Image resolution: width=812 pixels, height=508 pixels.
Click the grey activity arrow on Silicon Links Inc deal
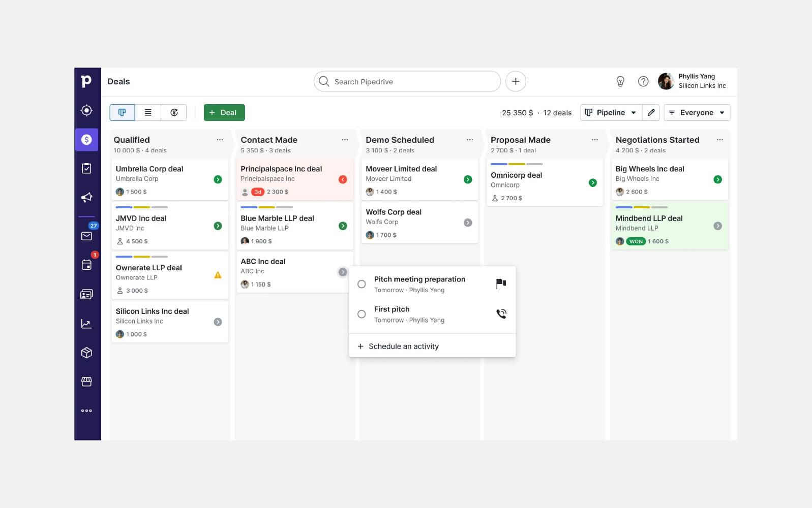(218, 322)
